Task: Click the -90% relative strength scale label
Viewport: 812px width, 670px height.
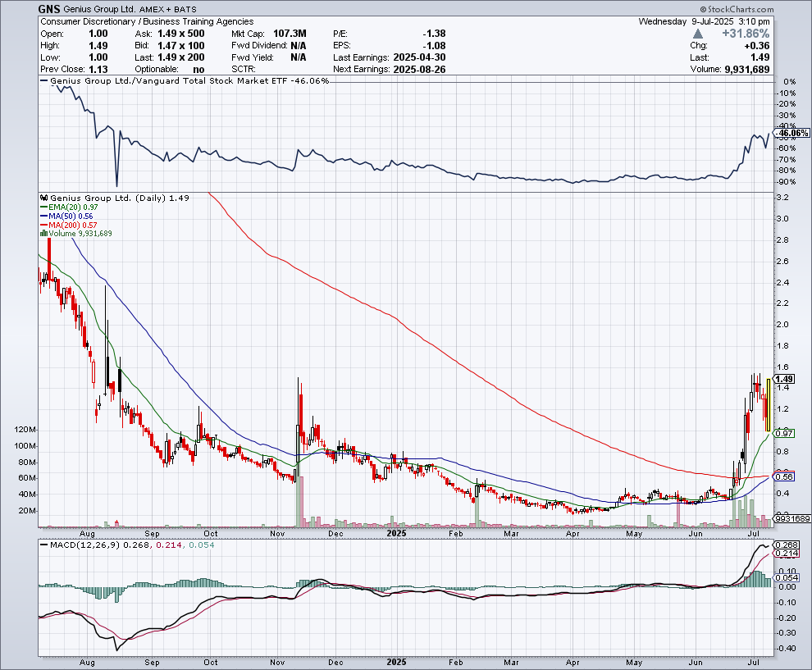Action: [787, 182]
